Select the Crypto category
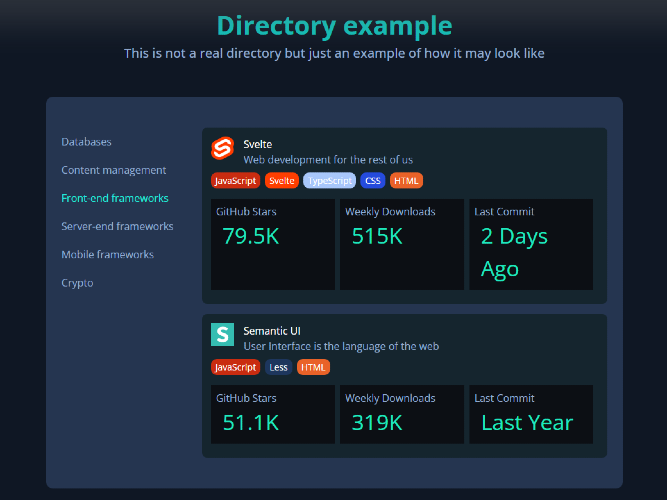 (77, 283)
